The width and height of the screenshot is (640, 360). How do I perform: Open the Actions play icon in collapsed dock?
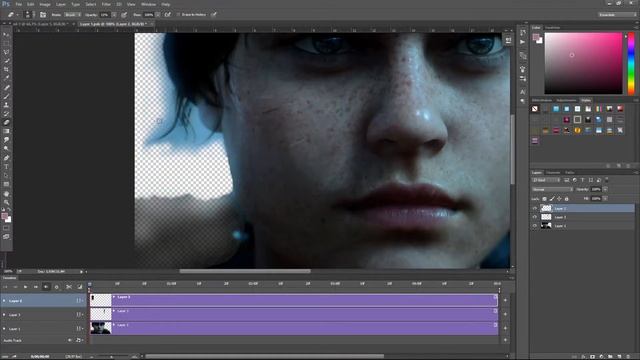click(523, 42)
